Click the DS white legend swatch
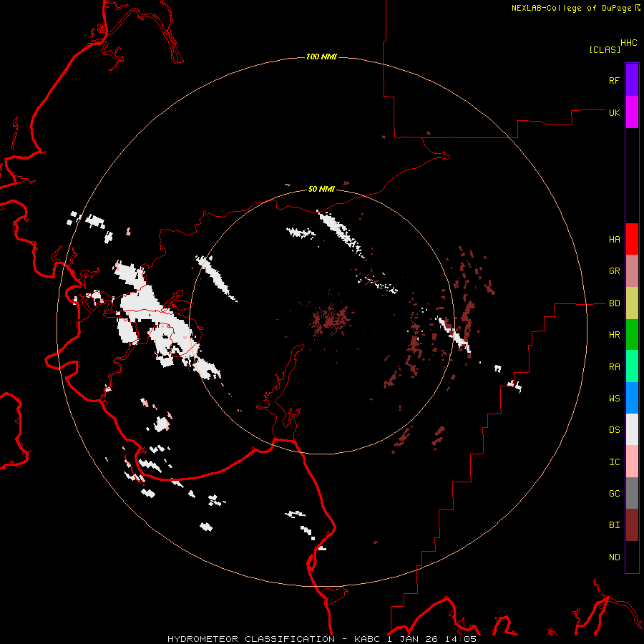644x644 pixels. point(632,429)
